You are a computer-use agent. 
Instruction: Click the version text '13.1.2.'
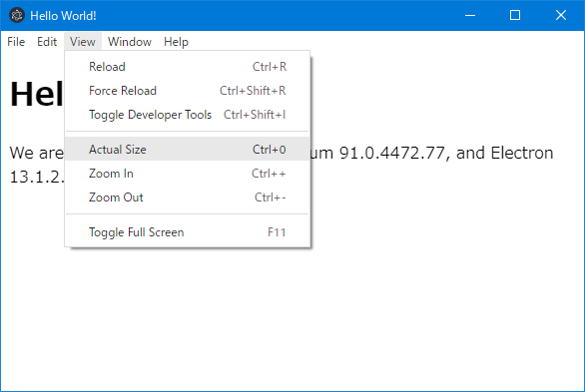(x=37, y=177)
